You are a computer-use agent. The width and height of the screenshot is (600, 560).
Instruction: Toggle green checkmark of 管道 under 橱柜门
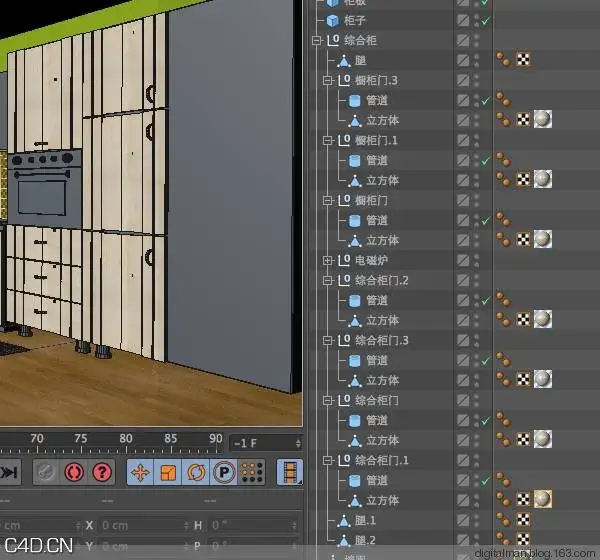[485, 221]
